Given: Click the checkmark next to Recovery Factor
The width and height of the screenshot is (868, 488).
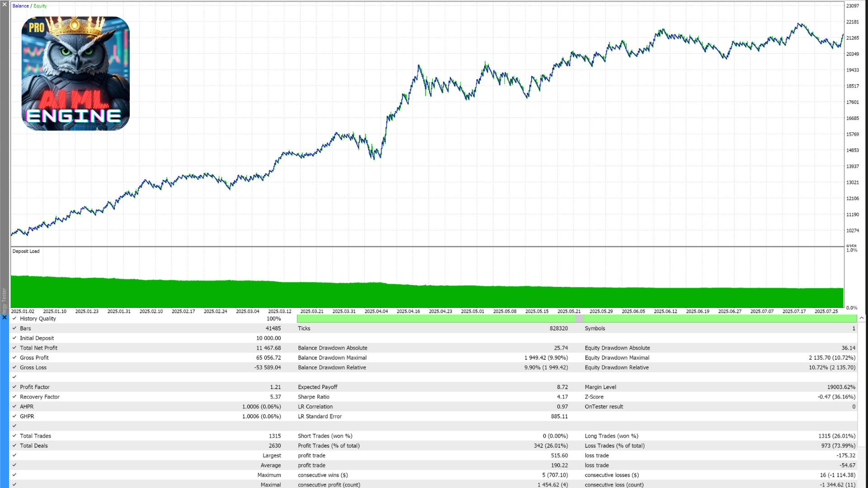Looking at the screenshot, I should 14,397.
